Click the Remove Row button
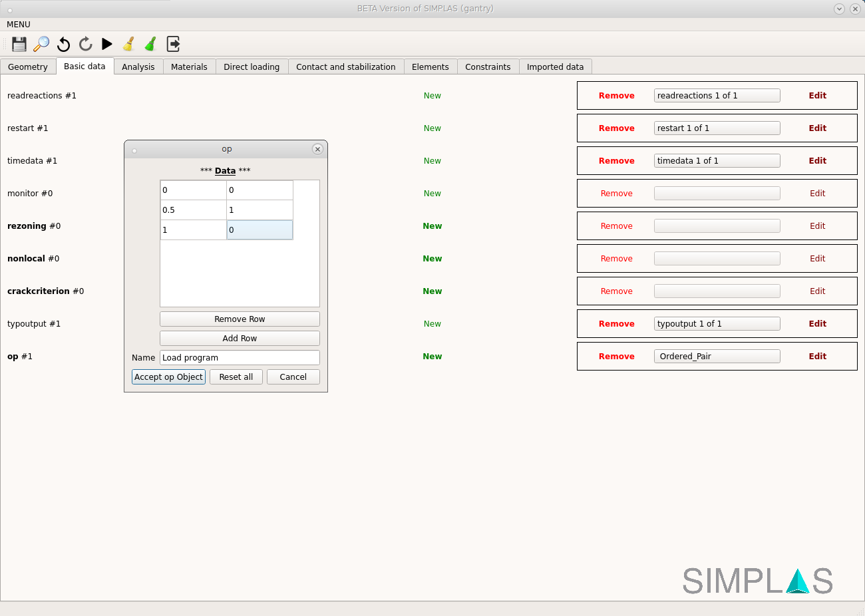The height and width of the screenshot is (616, 865). (240, 319)
